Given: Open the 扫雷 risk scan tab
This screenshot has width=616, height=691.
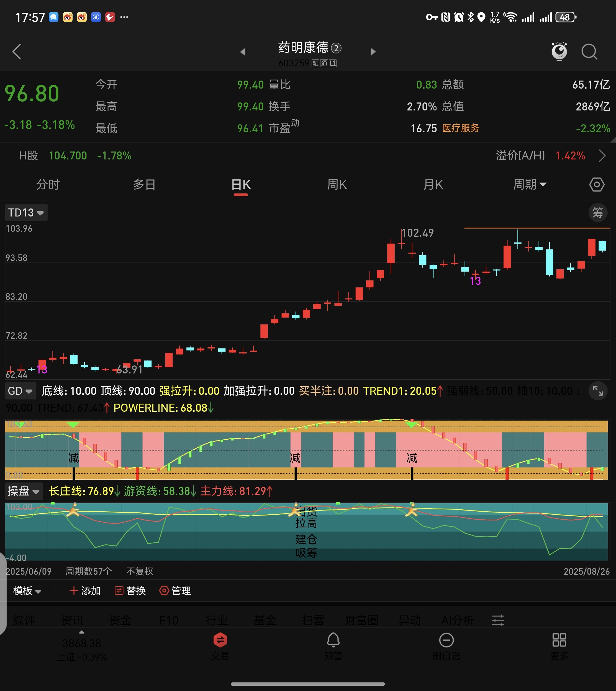Looking at the screenshot, I should click(314, 620).
